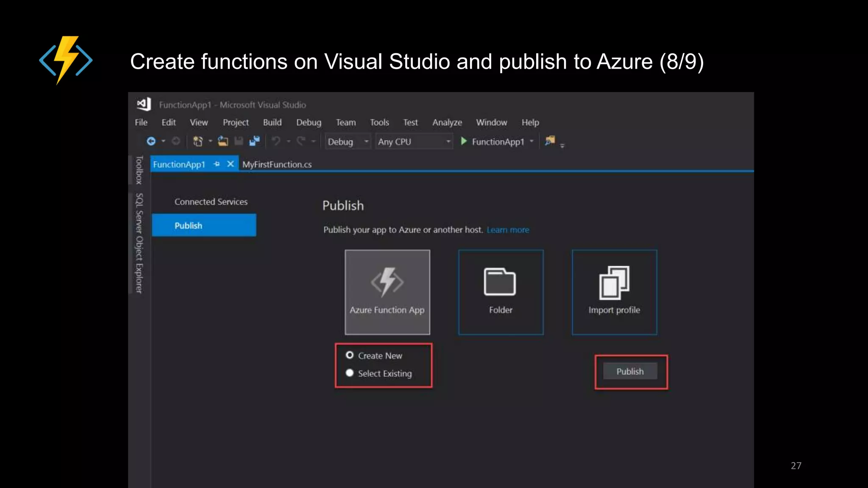Expand the Redo history dropdown arrow

coord(314,141)
